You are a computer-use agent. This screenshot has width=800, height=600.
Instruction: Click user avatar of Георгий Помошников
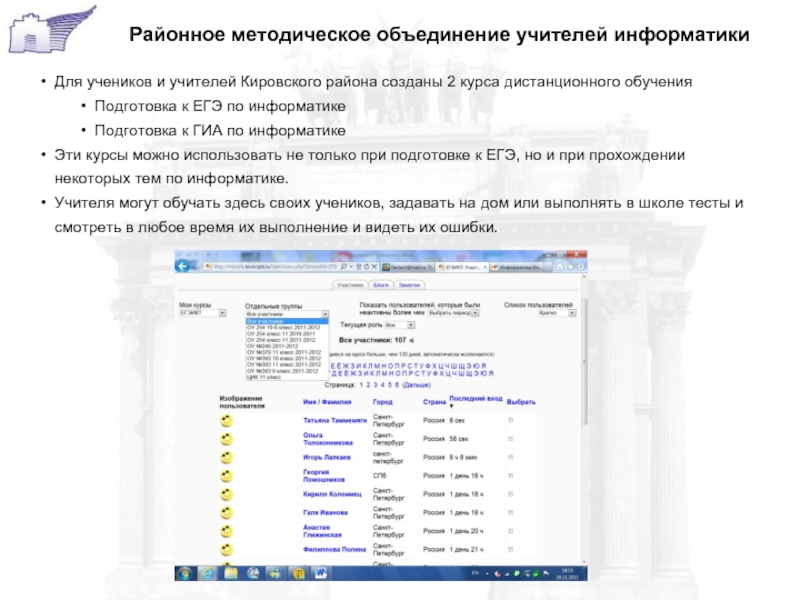226,476
